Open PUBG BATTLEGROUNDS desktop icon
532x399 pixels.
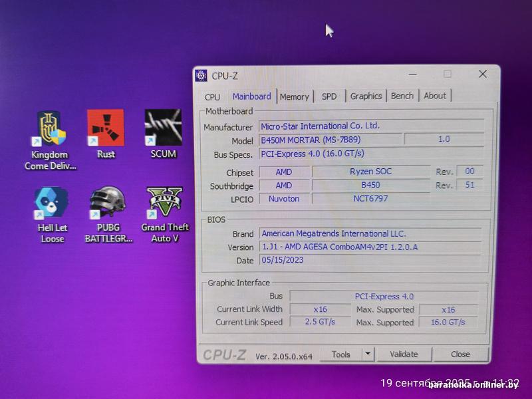click(x=108, y=214)
